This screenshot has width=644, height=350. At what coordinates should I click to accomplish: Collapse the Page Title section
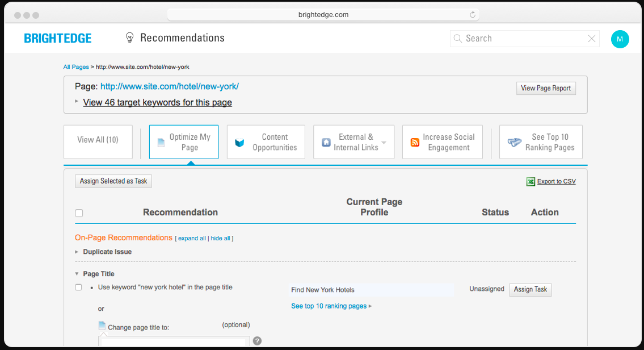pos(76,273)
